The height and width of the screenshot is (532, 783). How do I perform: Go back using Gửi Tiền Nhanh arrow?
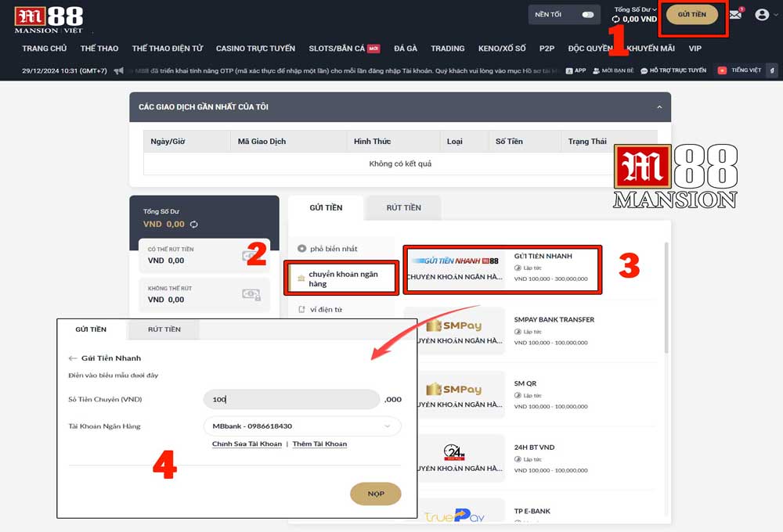pyautogui.click(x=73, y=358)
